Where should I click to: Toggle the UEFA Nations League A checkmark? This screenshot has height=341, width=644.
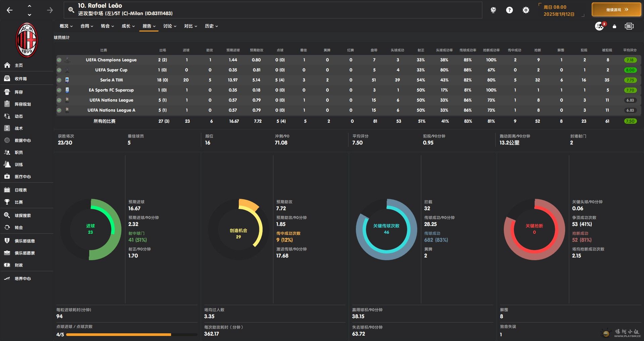[59, 110]
